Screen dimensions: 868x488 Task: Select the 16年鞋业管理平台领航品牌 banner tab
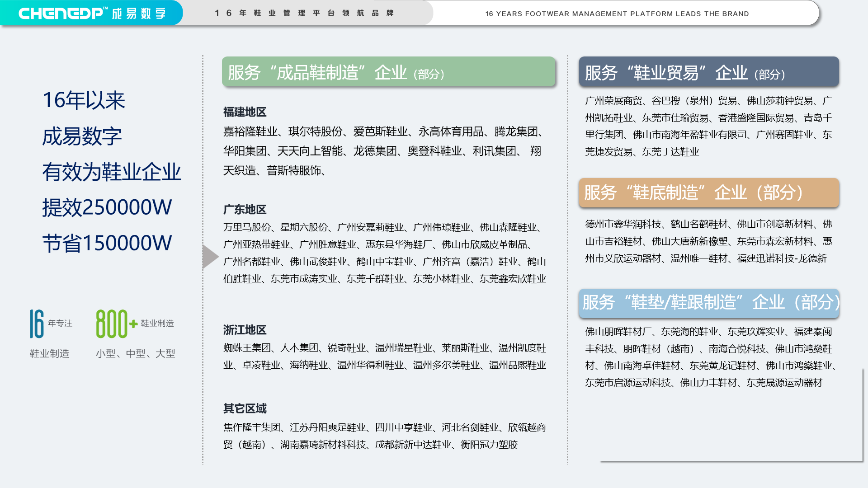click(x=304, y=13)
